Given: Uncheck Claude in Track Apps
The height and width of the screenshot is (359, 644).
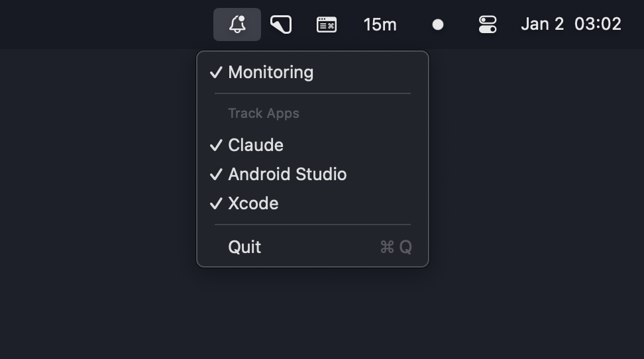Looking at the screenshot, I should [256, 146].
